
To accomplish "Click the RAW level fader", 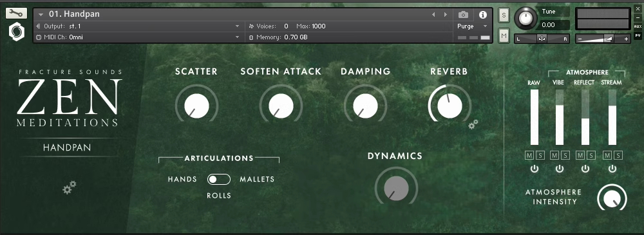I will click(x=534, y=117).
